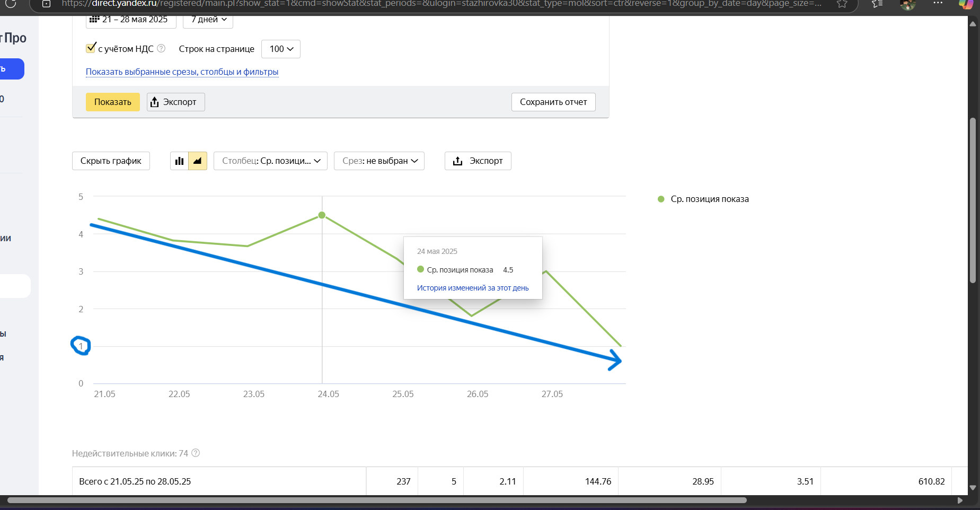Click the Экспорт button beside Показать

(175, 102)
